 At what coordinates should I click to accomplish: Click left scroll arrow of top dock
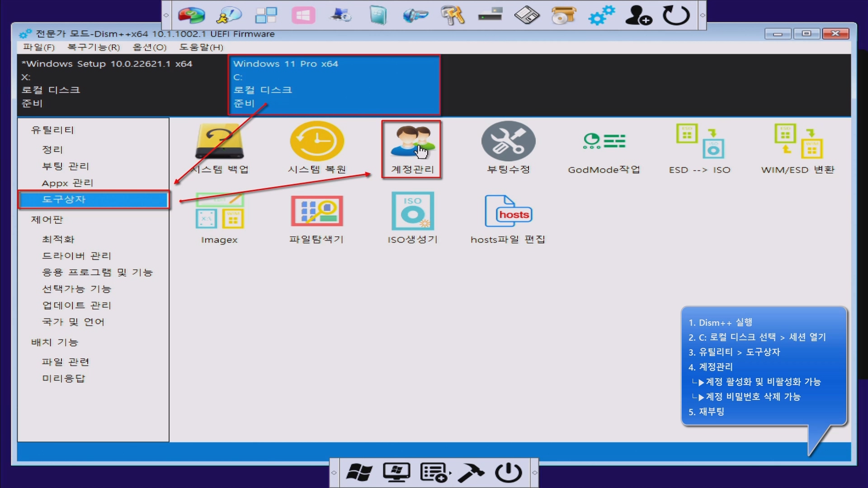point(166,15)
